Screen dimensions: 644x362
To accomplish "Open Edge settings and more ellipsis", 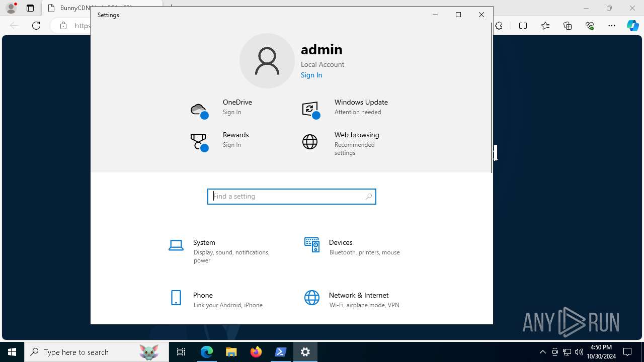I will point(612,26).
